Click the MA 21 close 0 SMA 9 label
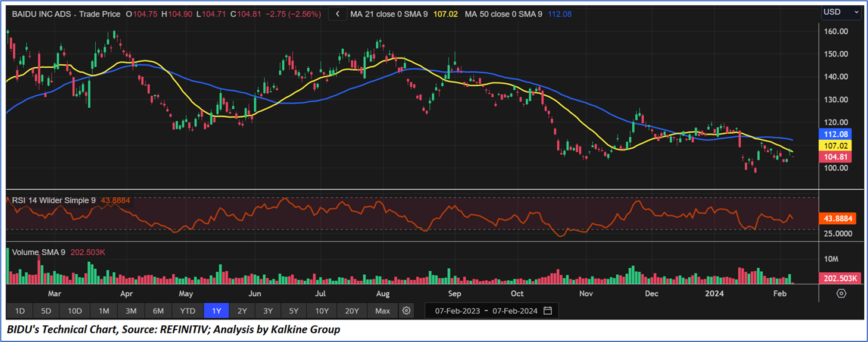The width and height of the screenshot is (868, 342). point(389,14)
